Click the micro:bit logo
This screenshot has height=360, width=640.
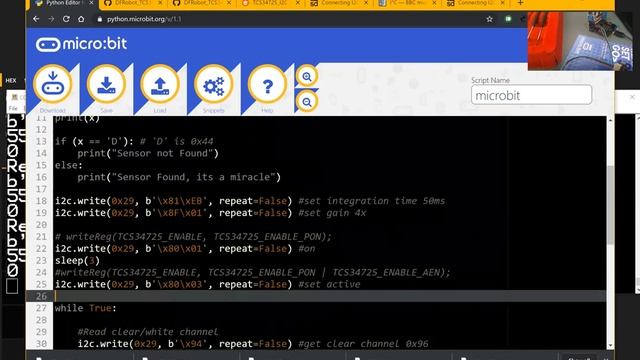(81, 44)
